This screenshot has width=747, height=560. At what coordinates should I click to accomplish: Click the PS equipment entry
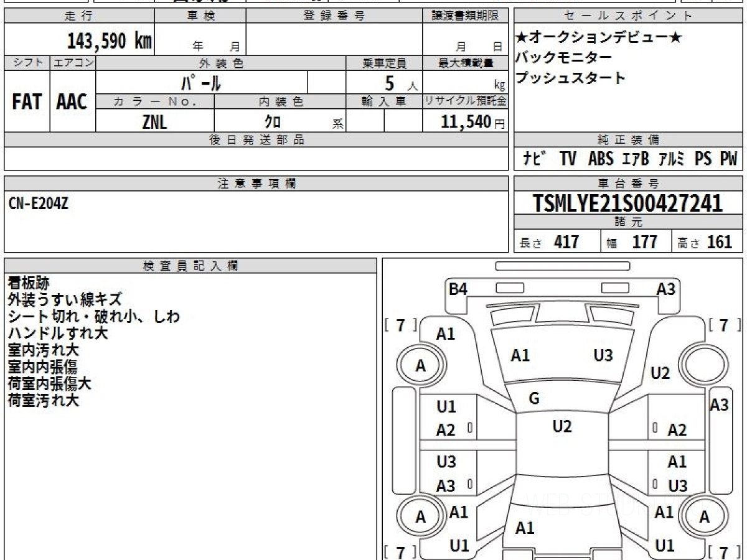coord(703,159)
